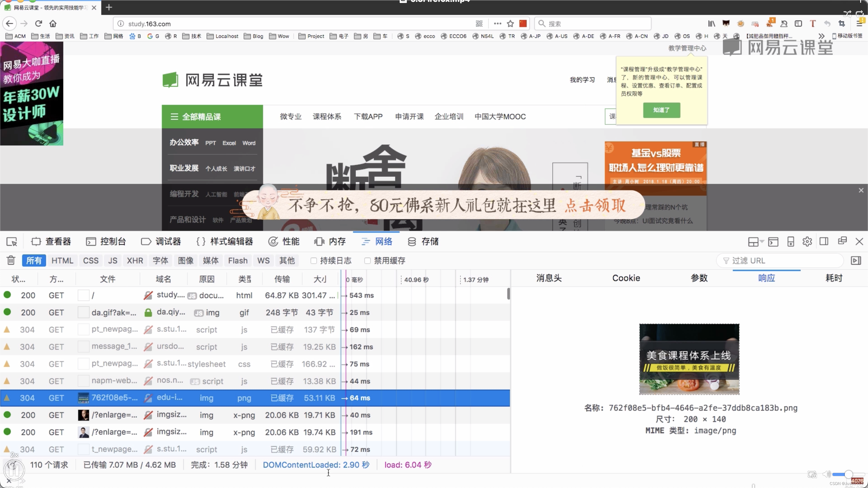Toggle responsive design mode icon
The height and width of the screenshot is (488, 868).
(x=791, y=242)
